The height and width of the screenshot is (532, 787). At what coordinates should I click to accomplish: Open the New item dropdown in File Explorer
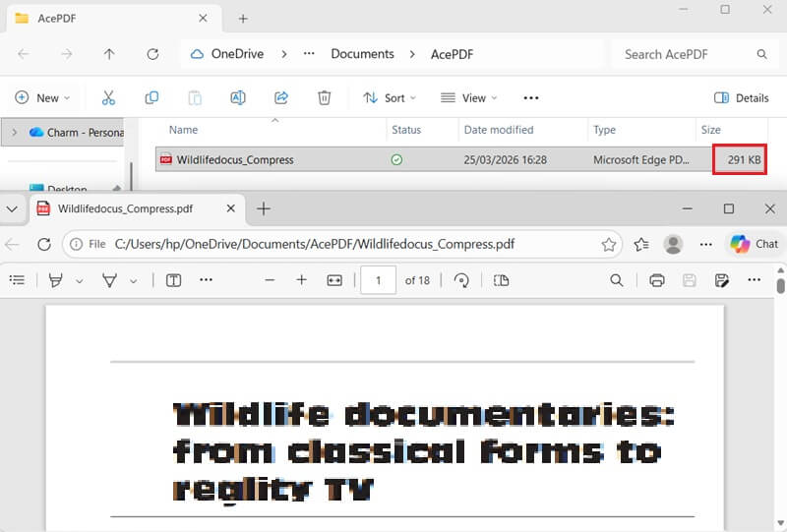tap(42, 98)
